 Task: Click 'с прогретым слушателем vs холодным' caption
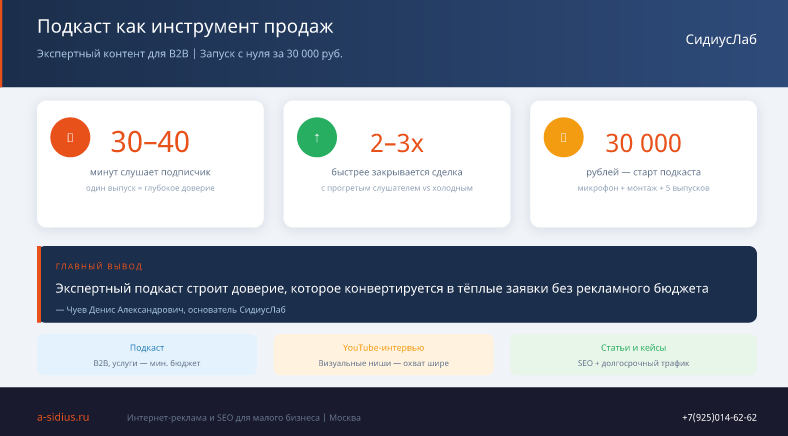397,188
